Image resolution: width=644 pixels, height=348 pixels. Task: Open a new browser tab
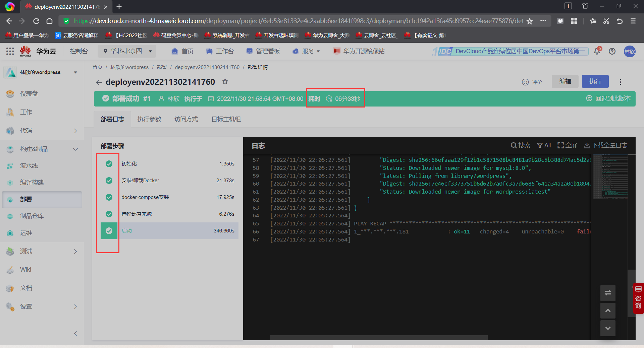119,7
